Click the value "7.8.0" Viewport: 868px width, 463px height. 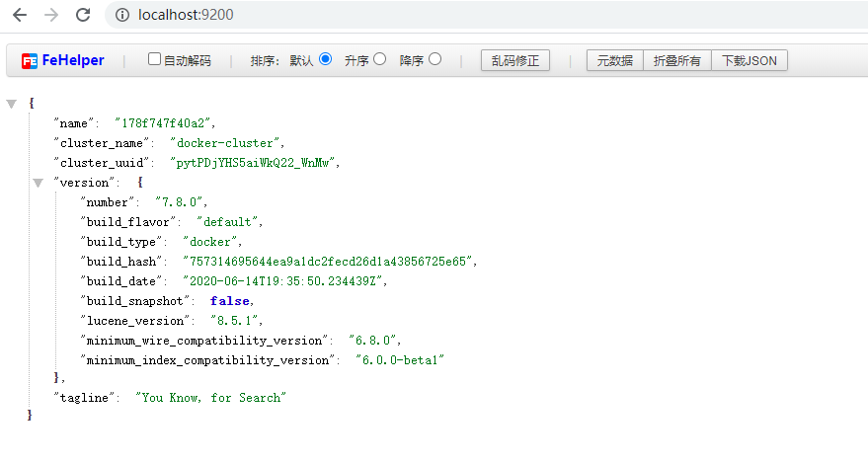coord(179,202)
